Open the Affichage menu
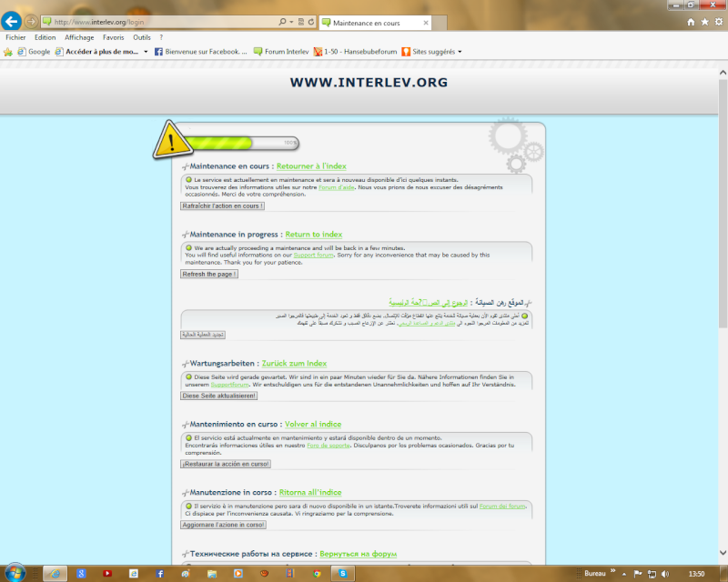 79,37
